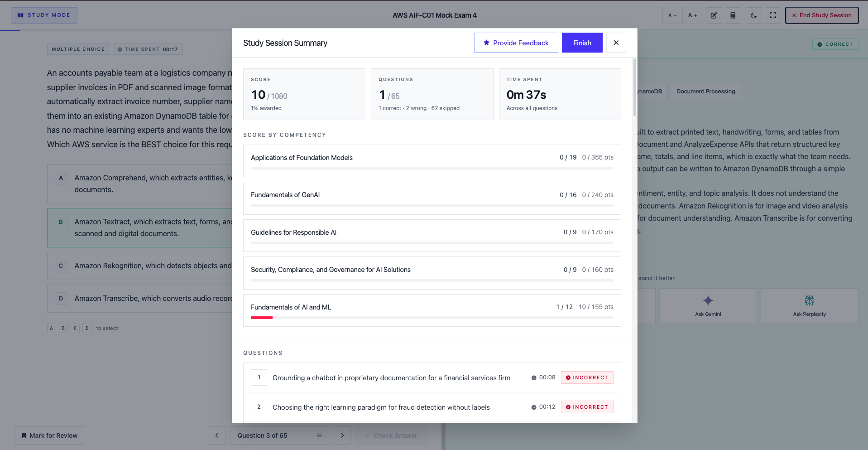868x450 pixels.
Task: Click the Check Answer button
Action: pyautogui.click(x=392, y=435)
